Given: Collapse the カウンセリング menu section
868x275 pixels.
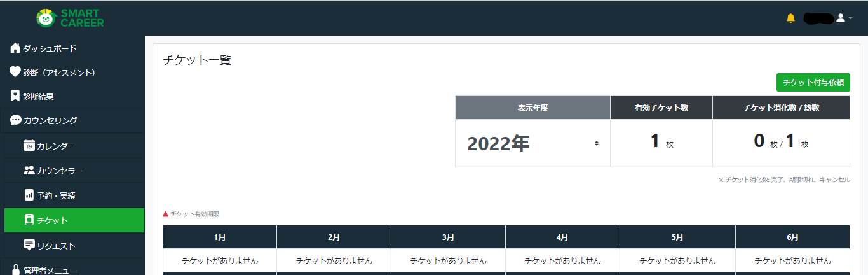Looking at the screenshot, I should point(72,120).
